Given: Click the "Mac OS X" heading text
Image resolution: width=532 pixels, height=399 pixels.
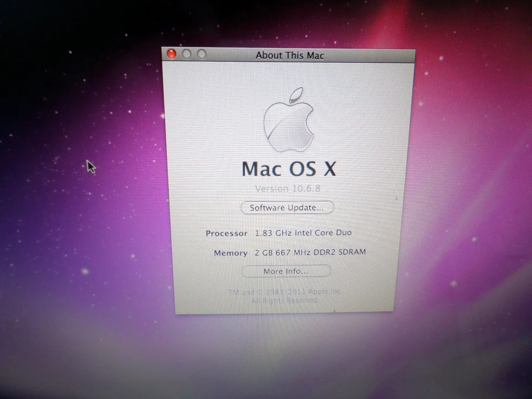Looking at the screenshot, I should (x=288, y=169).
